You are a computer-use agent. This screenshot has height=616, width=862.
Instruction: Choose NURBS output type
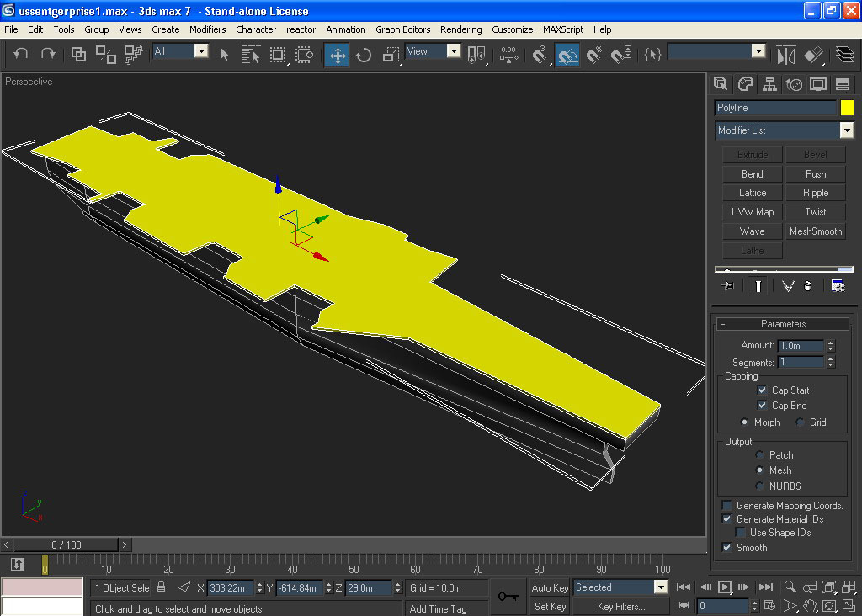760,486
